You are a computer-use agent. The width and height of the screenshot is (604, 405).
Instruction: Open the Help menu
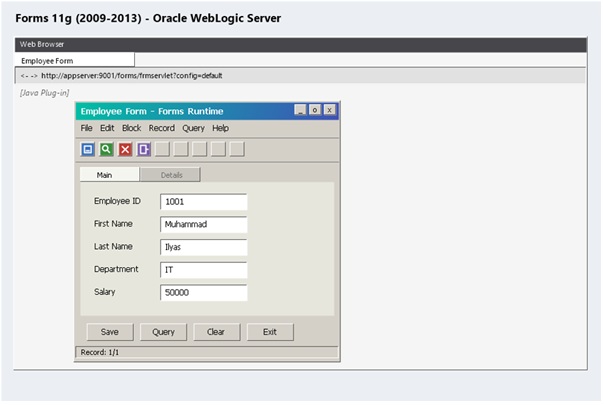220,128
